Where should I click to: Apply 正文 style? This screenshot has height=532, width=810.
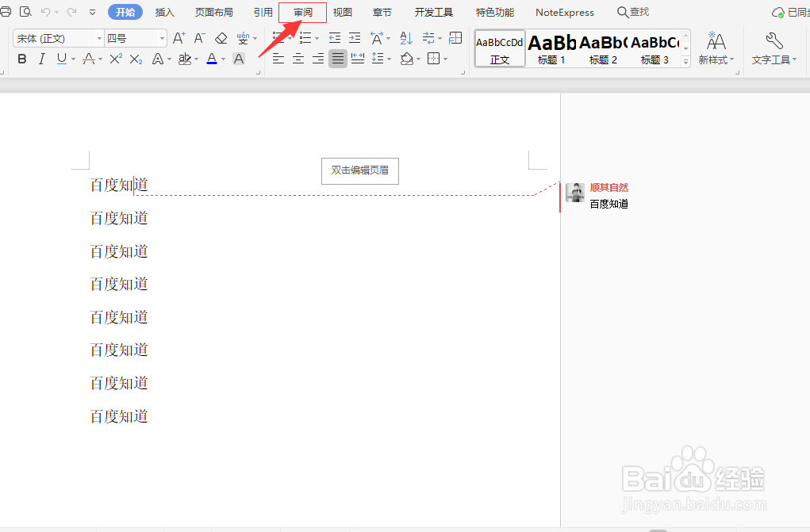[500, 48]
